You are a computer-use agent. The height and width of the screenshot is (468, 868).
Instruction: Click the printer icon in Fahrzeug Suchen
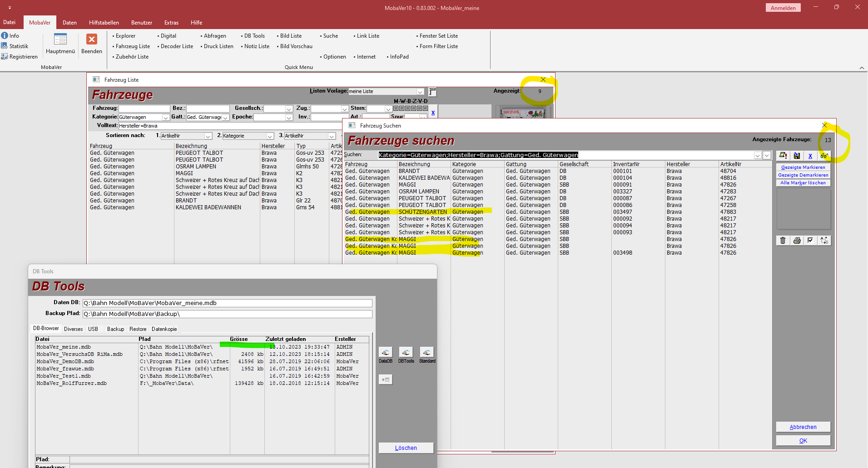click(797, 240)
